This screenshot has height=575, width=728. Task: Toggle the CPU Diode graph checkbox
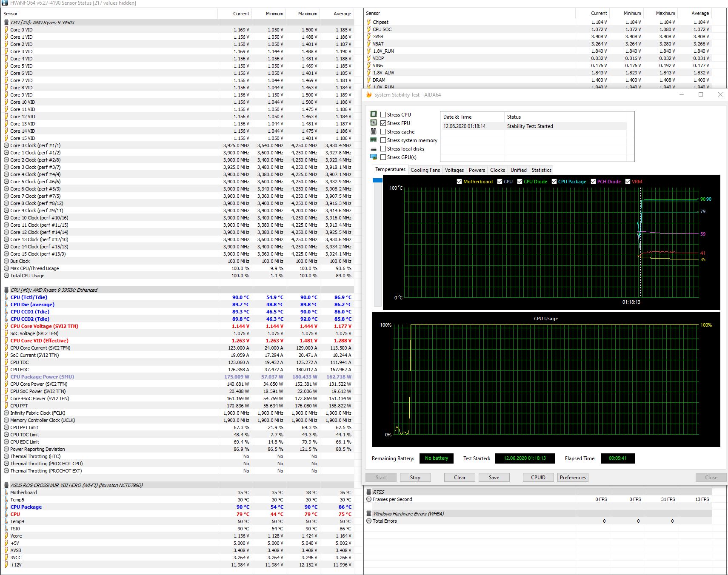pos(520,182)
